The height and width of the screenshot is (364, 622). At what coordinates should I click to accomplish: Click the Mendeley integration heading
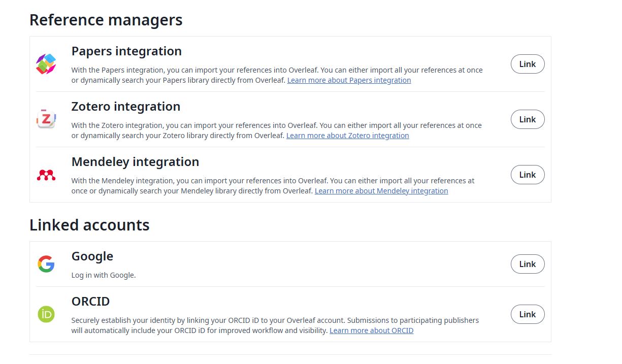pos(135,162)
